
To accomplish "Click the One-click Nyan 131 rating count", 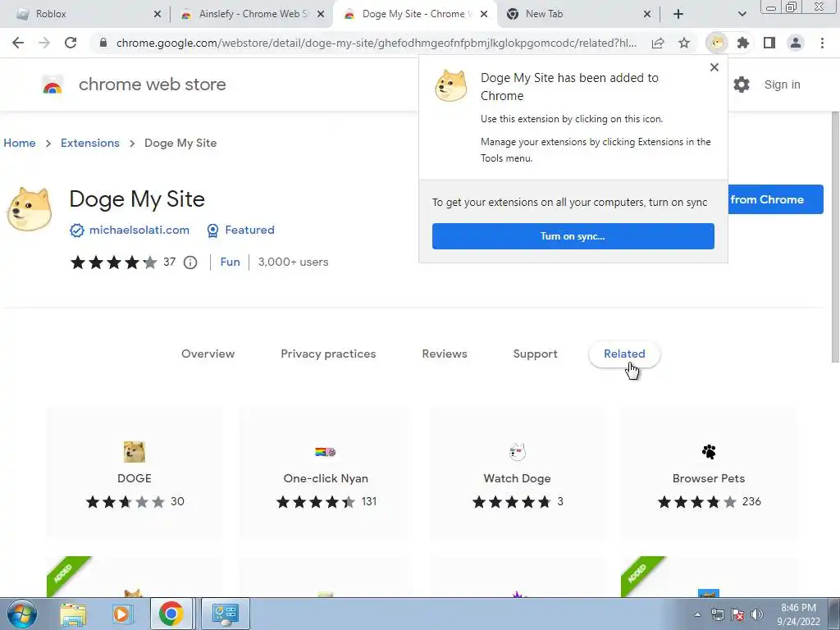I will coord(369,501).
